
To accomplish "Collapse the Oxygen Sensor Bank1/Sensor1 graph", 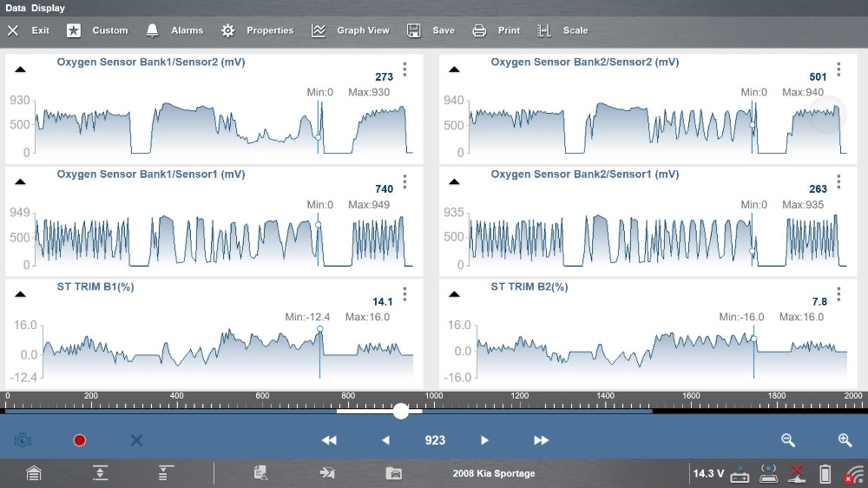I will coord(21,181).
